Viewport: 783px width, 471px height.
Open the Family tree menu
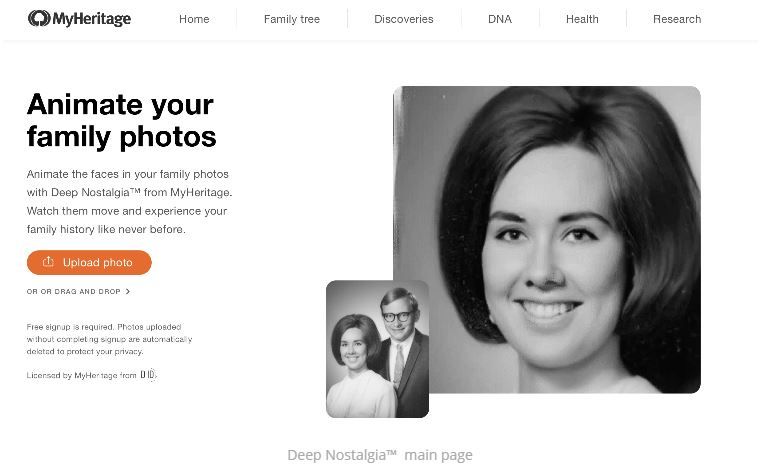[x=292, y=19]
